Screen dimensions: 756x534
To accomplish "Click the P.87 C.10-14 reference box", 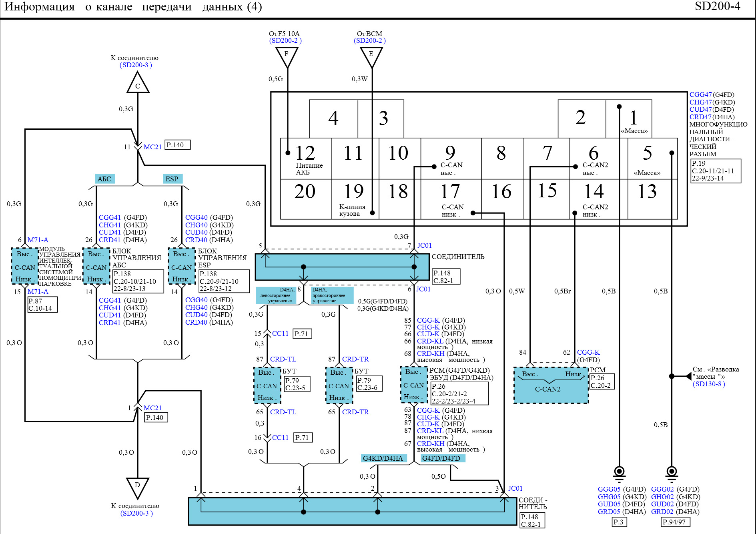I will tap(42, 305).
